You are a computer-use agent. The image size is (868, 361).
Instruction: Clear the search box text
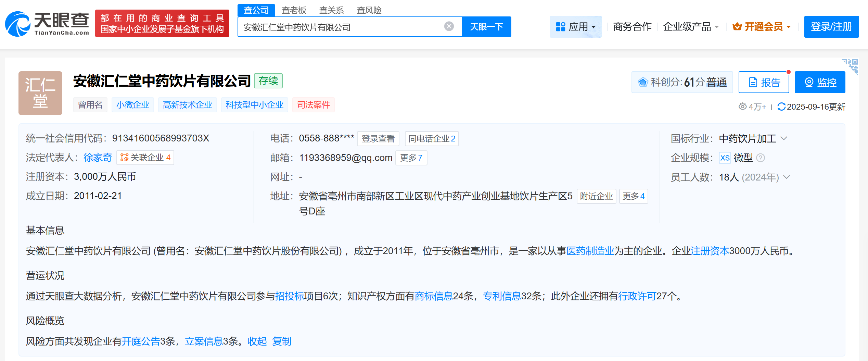pos(449,26)
